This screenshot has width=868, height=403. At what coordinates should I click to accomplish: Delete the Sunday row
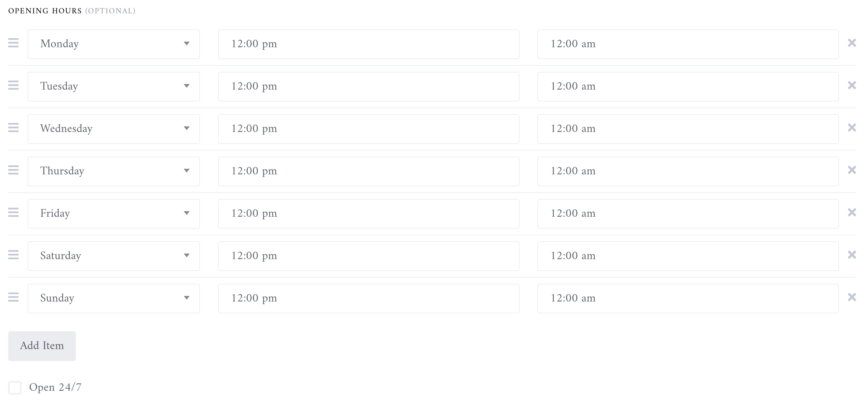click(x=852, y=297)
